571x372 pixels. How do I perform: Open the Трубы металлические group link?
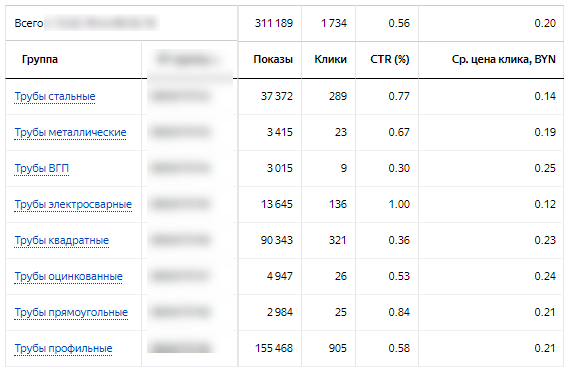click(70, 132)
